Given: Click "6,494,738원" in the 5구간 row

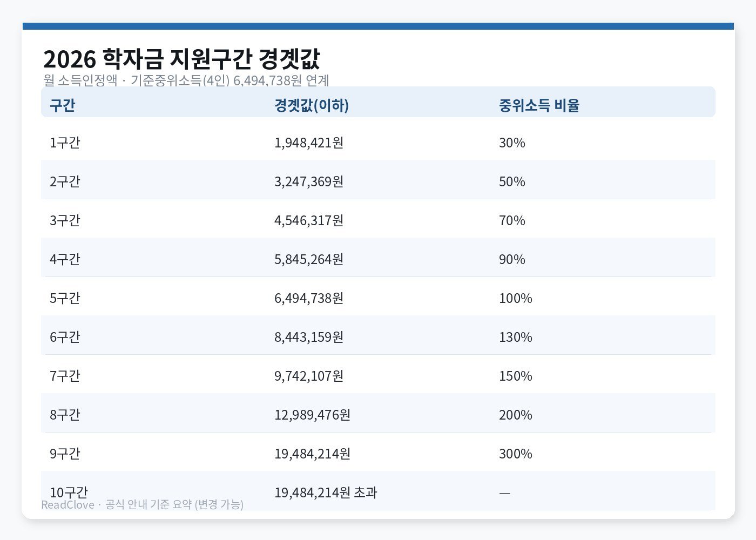Looking at the screenshot, I should point(309,298).
